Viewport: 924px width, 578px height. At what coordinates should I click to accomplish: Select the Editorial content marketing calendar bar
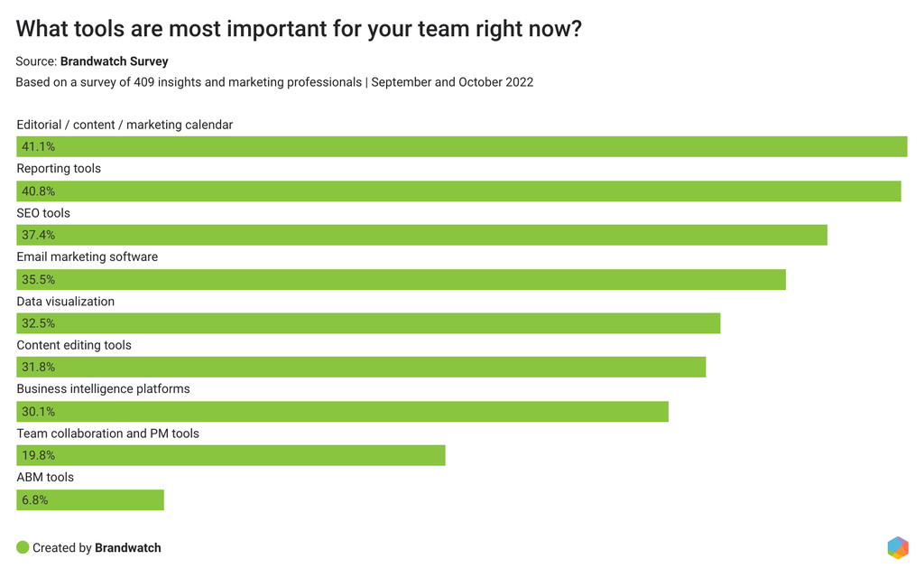461,146
